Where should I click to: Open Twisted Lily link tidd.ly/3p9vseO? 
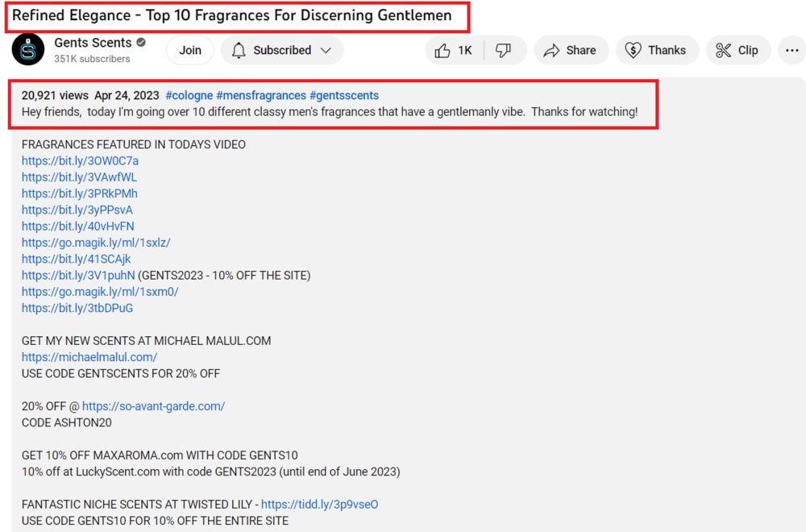click(320, 505)
